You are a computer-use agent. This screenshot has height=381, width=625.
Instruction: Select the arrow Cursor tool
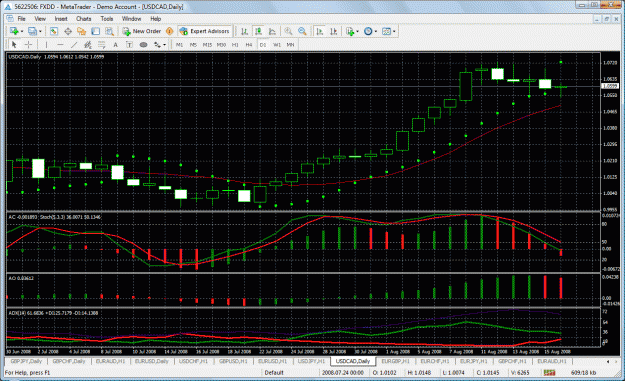click(14, 45)
